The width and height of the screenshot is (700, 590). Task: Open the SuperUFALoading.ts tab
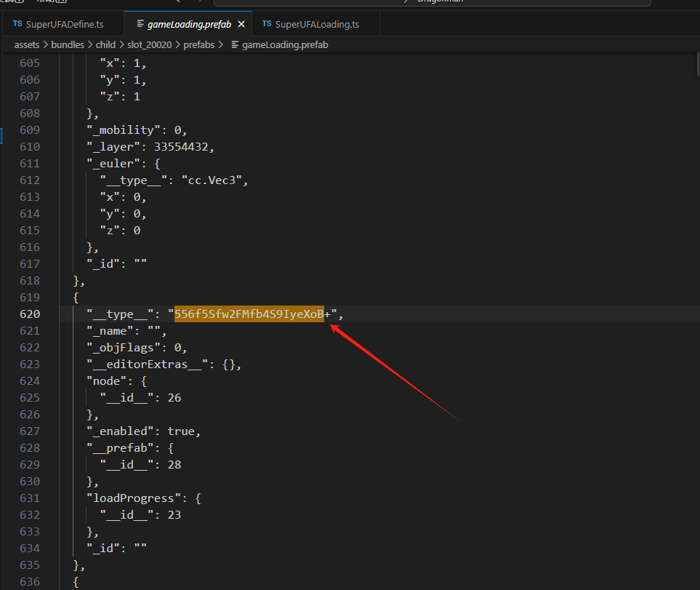click(315, 24)
